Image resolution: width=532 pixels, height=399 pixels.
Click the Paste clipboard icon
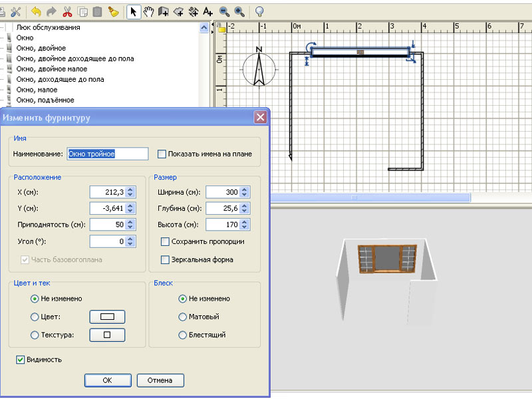point(97,12)
